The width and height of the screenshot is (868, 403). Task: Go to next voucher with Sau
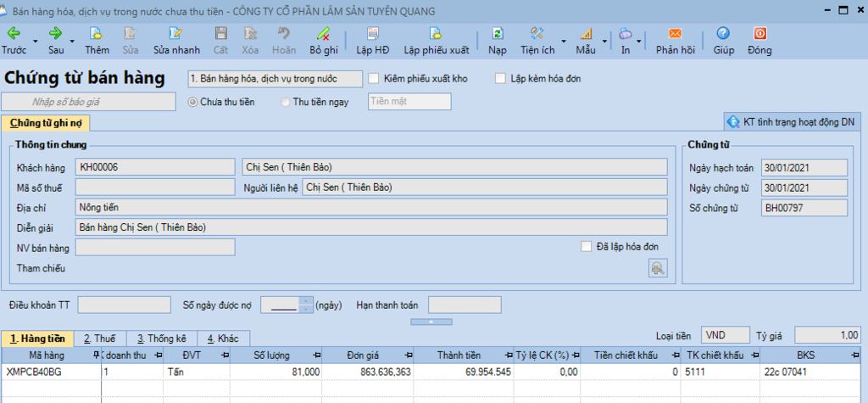pyautogui.click(x=56, y=41)
